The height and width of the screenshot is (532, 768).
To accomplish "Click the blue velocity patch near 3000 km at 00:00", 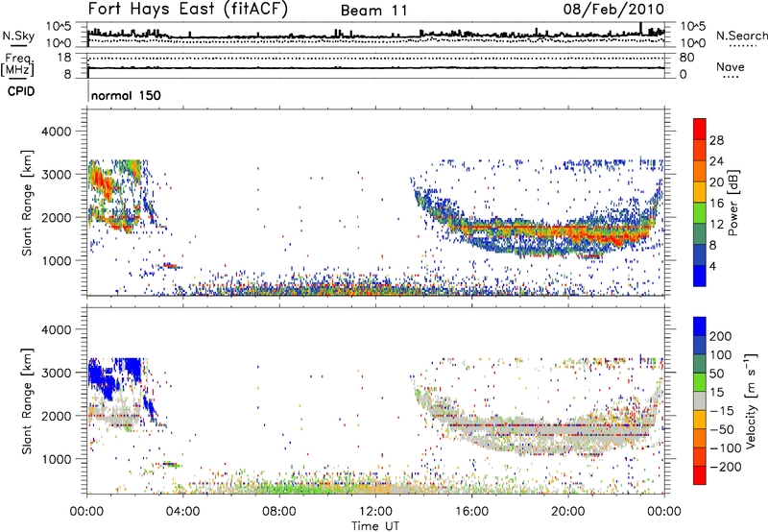I will click(x=102, y=377).
